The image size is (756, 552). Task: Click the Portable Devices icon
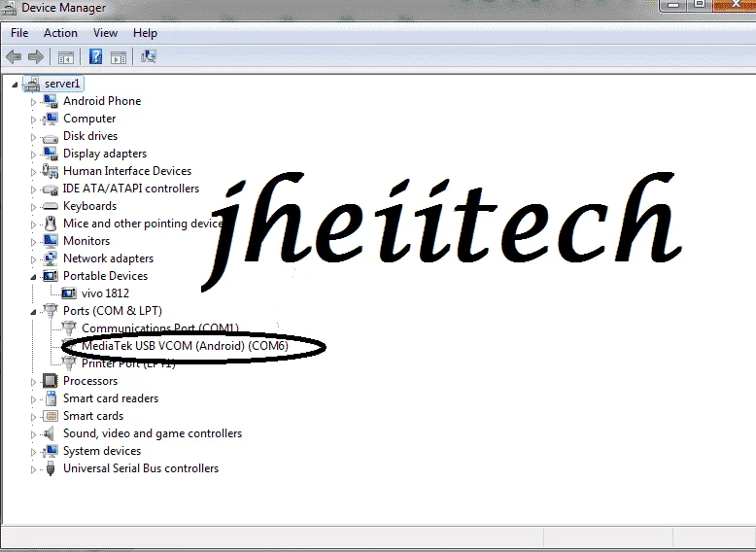coord(51,276)
